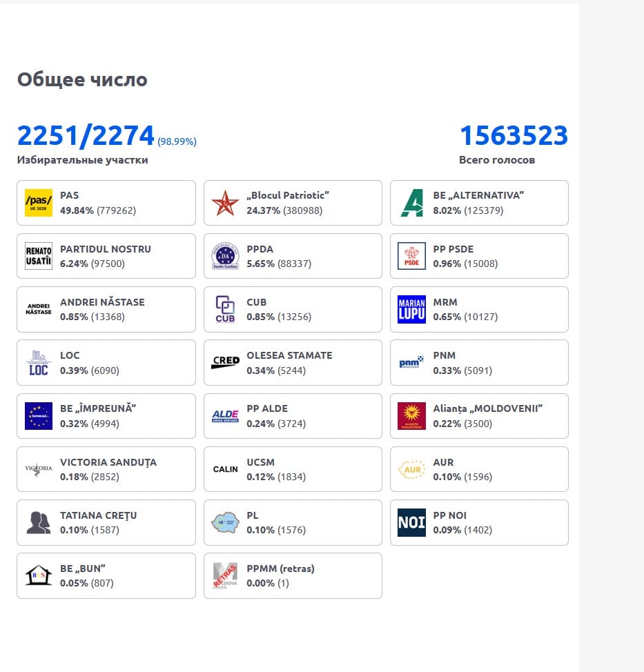Click the Victoria Sanduța logo

pos(39,469)
